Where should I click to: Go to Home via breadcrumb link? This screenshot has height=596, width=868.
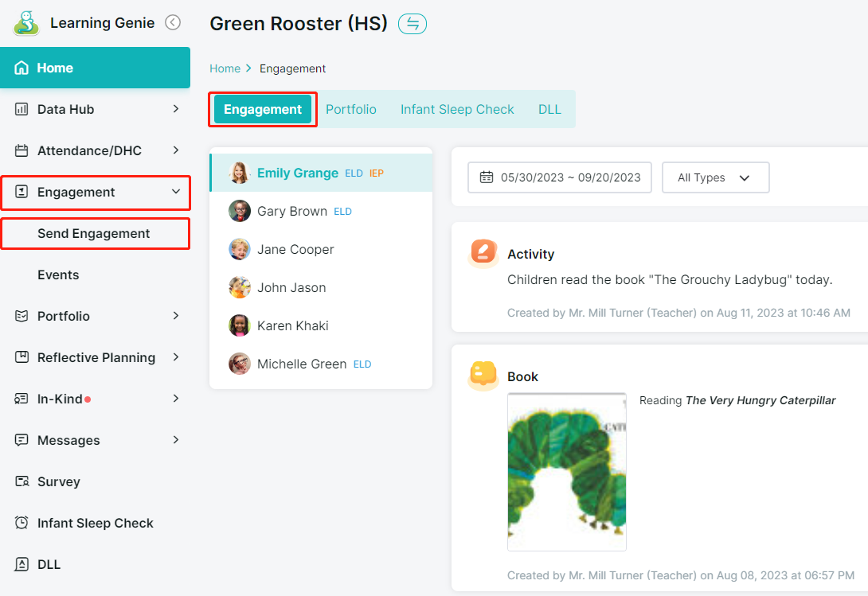(x=225, y=68)
